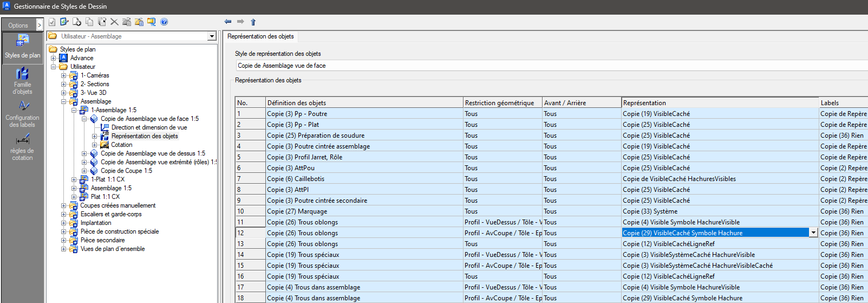Click the blue help question mark icon

(x=164, y=22)
